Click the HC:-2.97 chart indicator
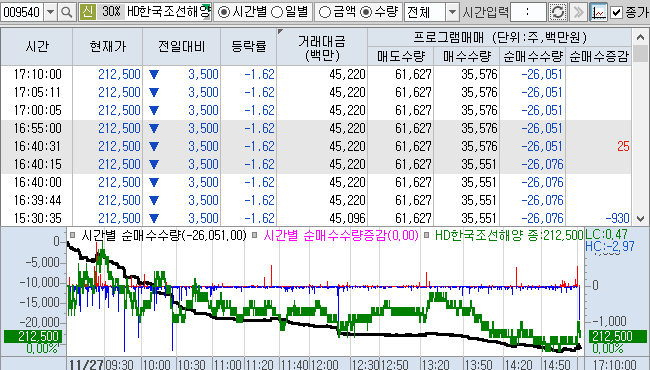The height and width of the screenshot is (370, 650). point(609,246)
